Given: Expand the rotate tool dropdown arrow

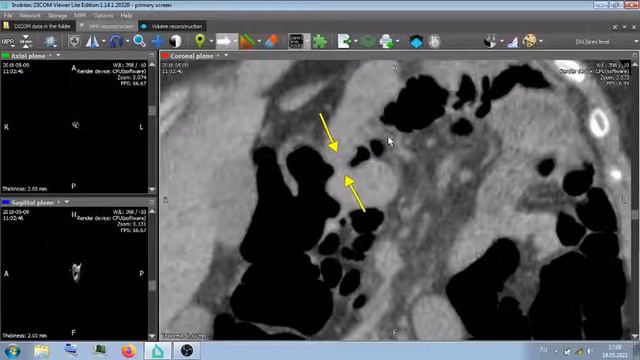Looking at the screenshot, I should click(128, 41).
